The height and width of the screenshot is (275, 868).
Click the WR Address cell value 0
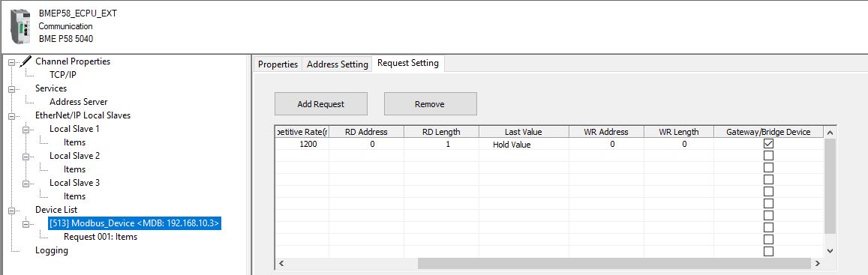[x=606, y=145]
